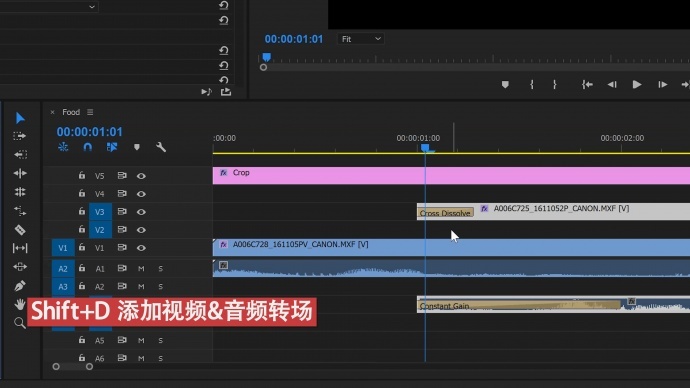This screenshot has height=388, width=690.
Task: Select the Food sequence tab
Action: 71,112
